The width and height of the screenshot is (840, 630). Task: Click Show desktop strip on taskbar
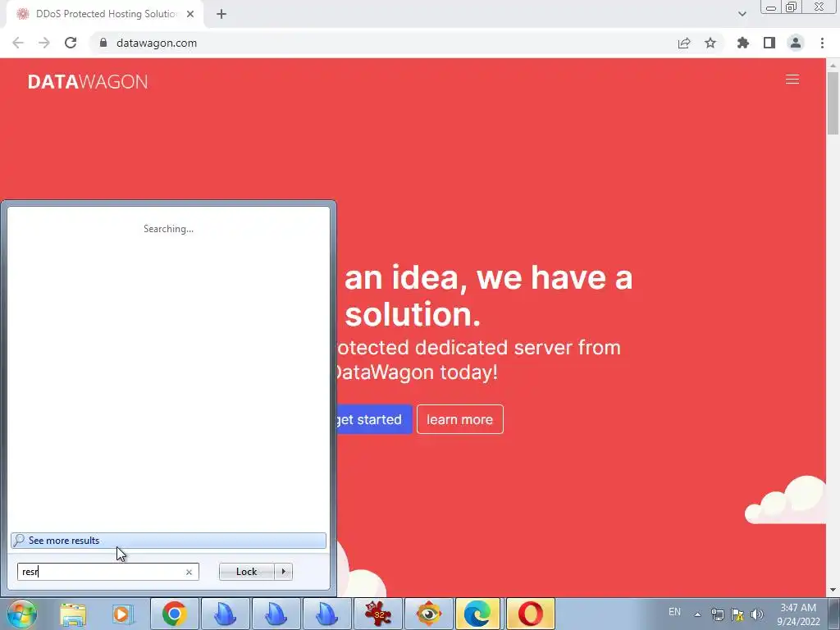pyautogui.click(x=834, y=614)
